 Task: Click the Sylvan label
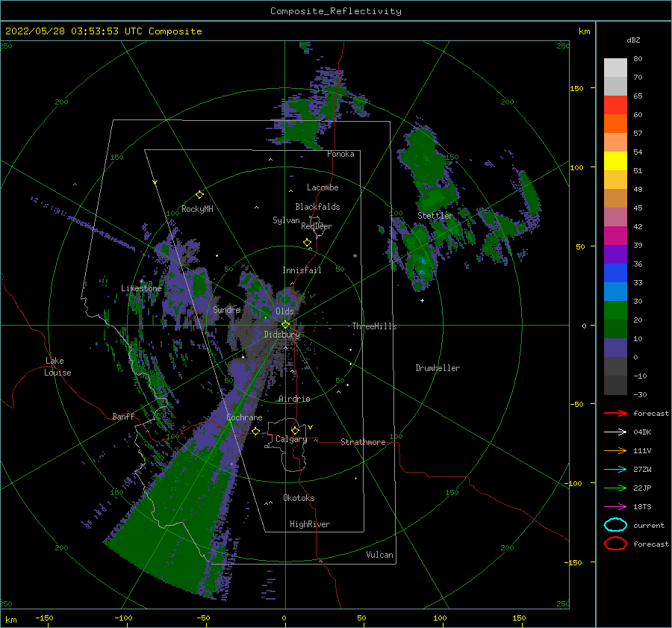click(x=286, y=220)
